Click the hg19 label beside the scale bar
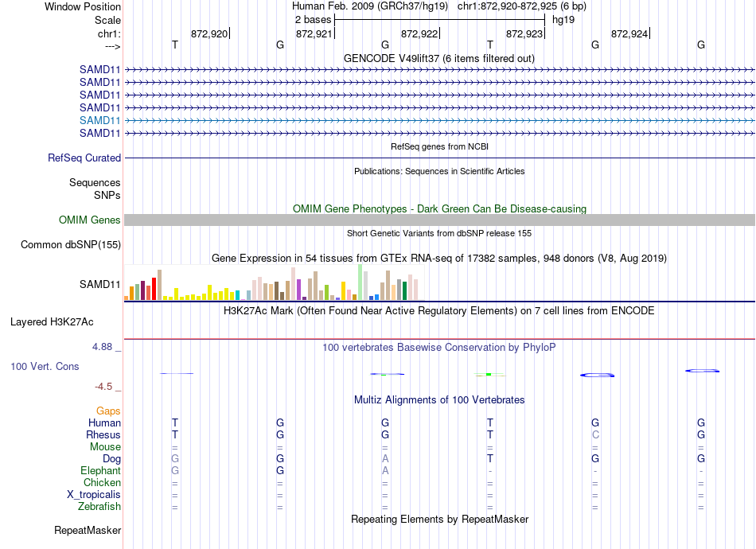756x549 pixels. click(x=563, y=20)
